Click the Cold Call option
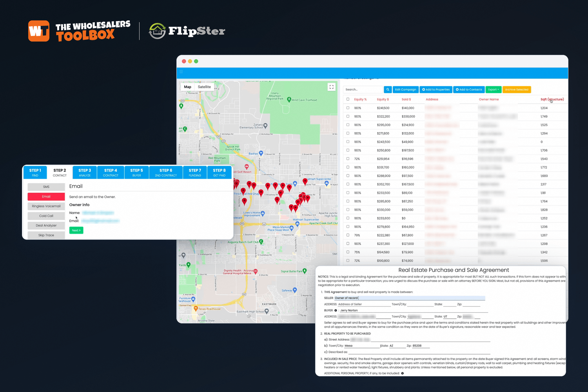 tap(46, 216)
